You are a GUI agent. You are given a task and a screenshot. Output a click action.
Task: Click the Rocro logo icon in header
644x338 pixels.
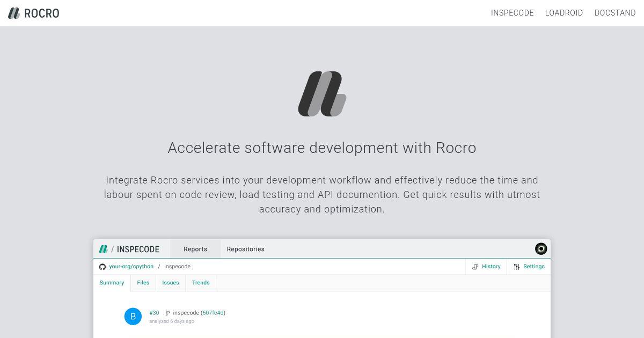14,13
